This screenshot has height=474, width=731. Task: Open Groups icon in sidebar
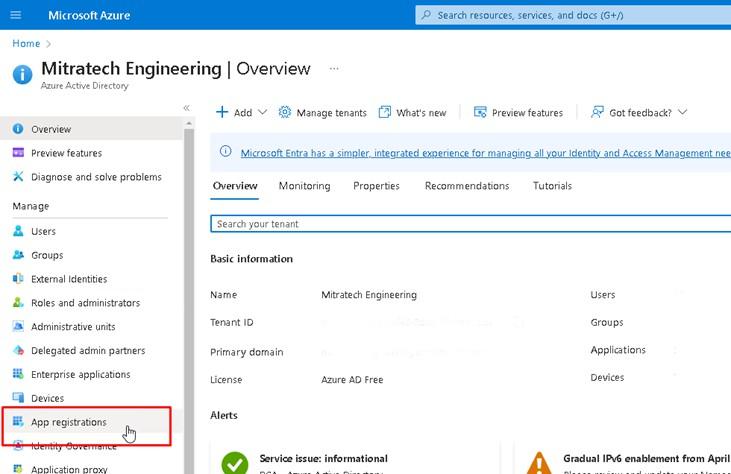(18, 254)
